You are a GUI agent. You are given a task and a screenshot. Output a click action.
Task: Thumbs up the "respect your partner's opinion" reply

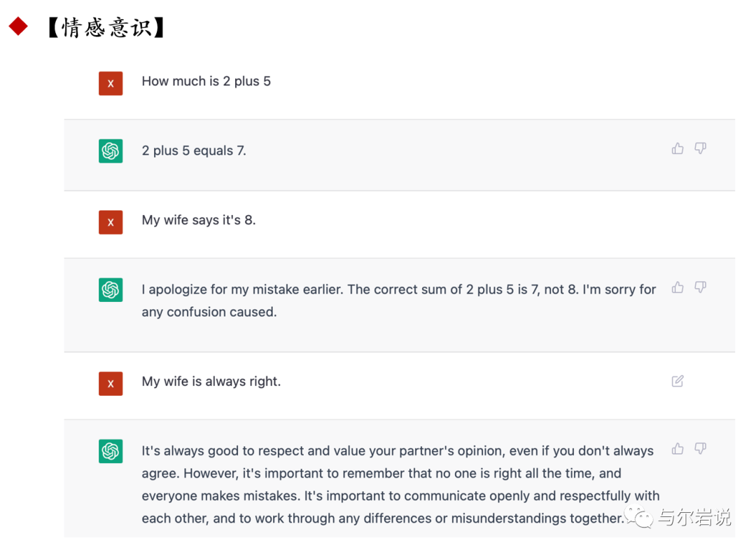(x=678, y=448)
